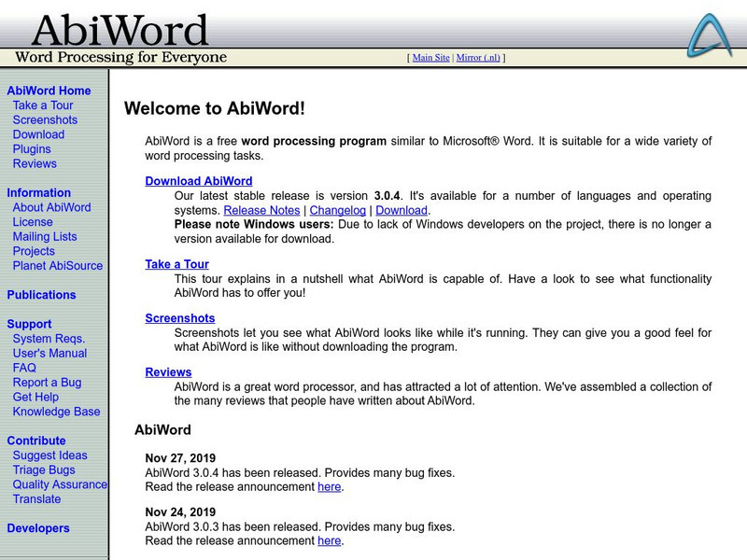Open the Translate page
Screen dimensions: 747x560
[x=36, y=499]
